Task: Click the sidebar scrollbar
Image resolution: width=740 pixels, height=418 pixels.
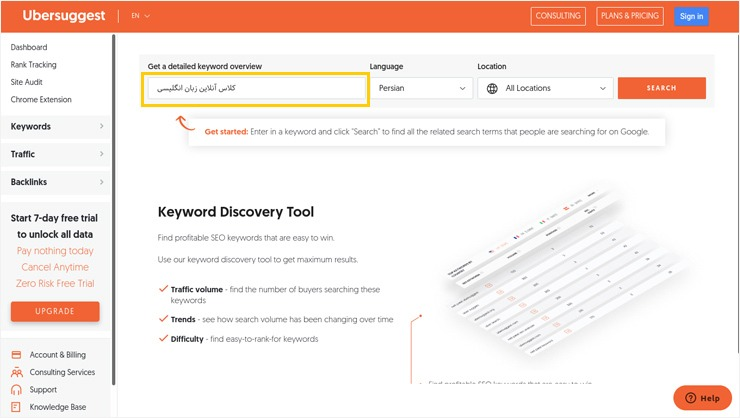Action: tap(113, 209)
